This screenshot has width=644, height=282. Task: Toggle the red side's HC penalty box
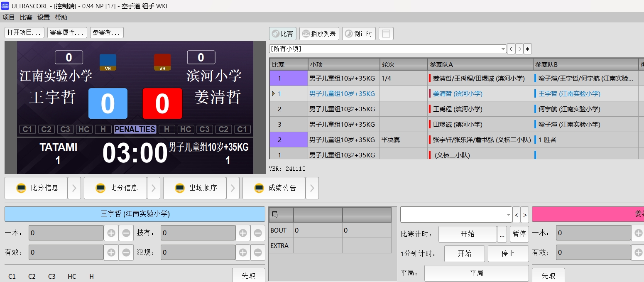pyautogui.click(x=185, y=129)
